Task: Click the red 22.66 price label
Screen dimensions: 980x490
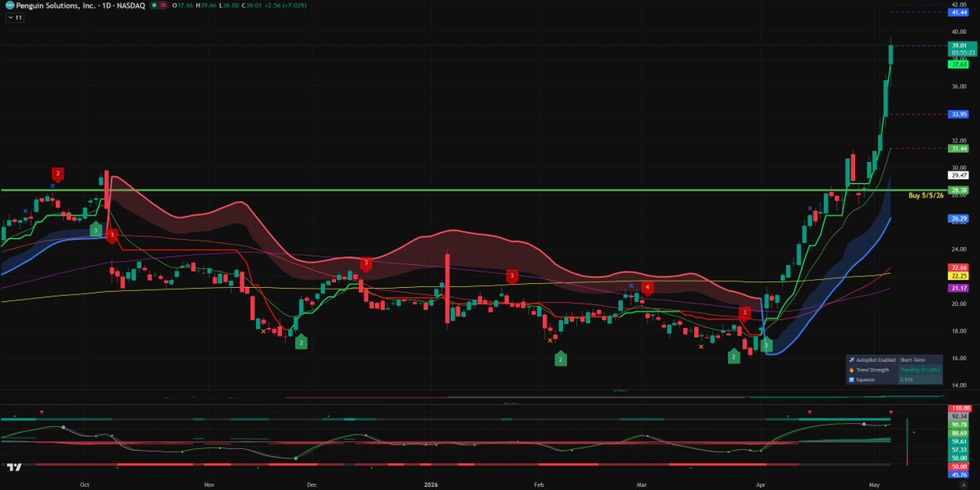Action: pyautogui.click(x=960, y=267)
